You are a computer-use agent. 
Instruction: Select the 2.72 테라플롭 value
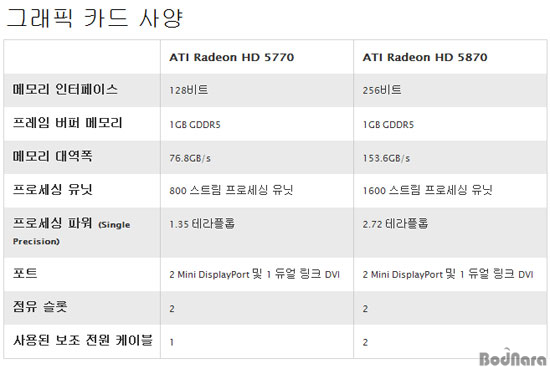click(395, 223)
